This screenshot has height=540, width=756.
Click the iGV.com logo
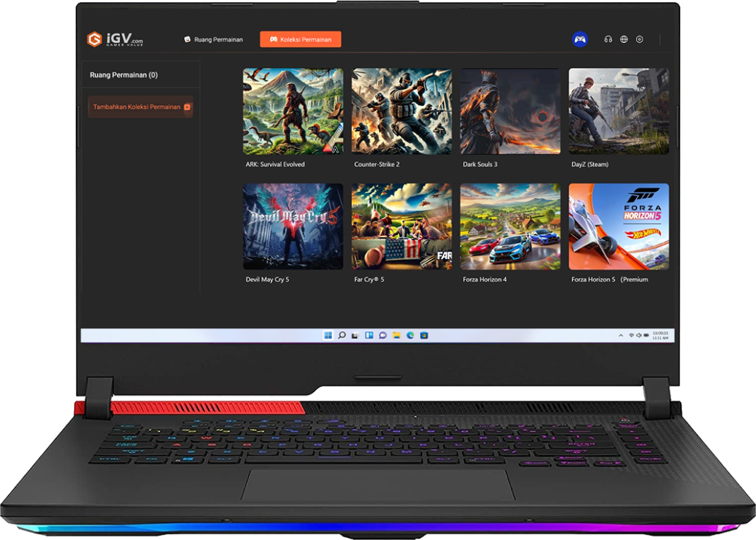(115, 39)
